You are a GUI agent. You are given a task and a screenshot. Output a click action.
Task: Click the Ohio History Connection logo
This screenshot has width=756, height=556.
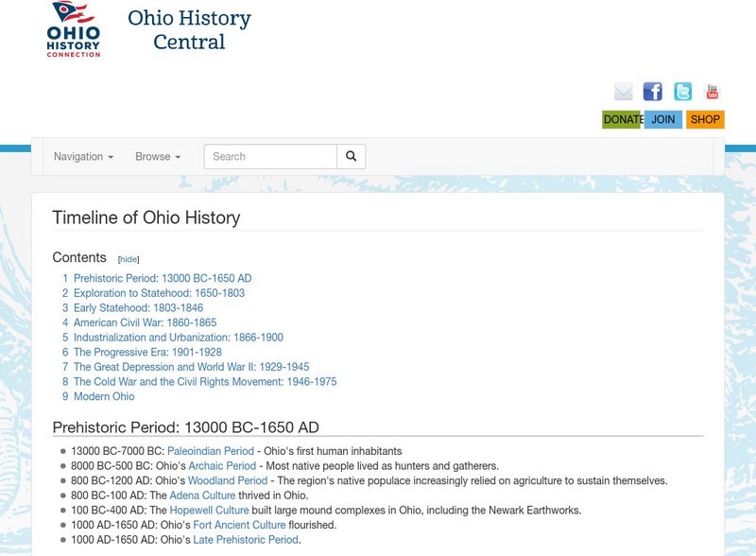click(76, 33)
